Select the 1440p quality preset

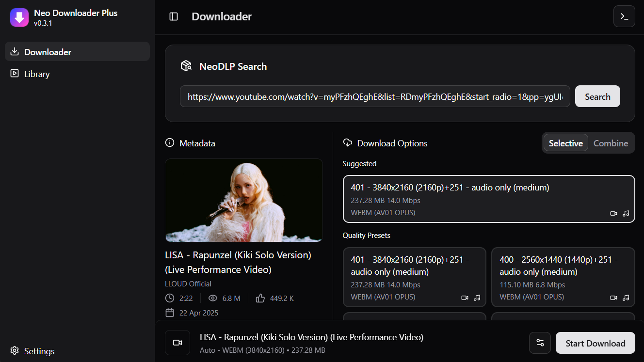tap(563, 277)
